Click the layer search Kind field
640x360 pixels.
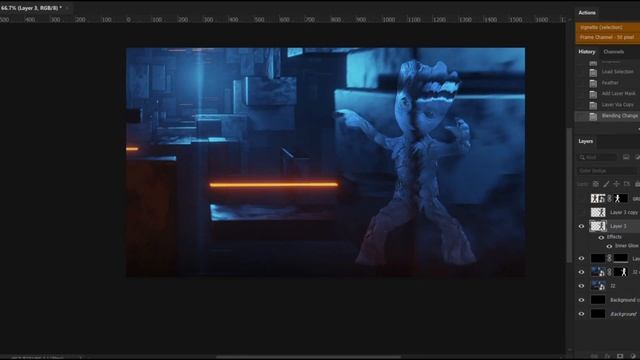tap(597, 157)
